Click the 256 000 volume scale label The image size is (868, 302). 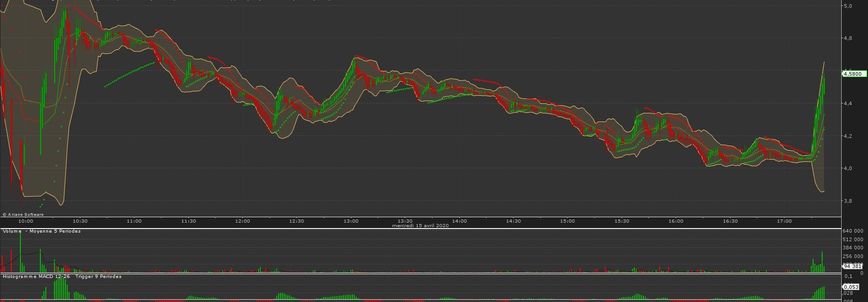pyautogui.click(x=853, y=256)
